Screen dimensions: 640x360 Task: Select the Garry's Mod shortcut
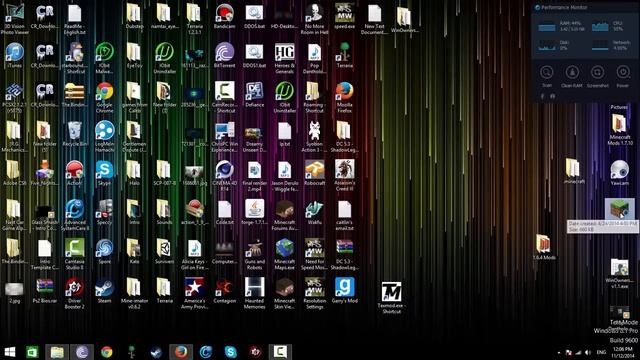344,291
